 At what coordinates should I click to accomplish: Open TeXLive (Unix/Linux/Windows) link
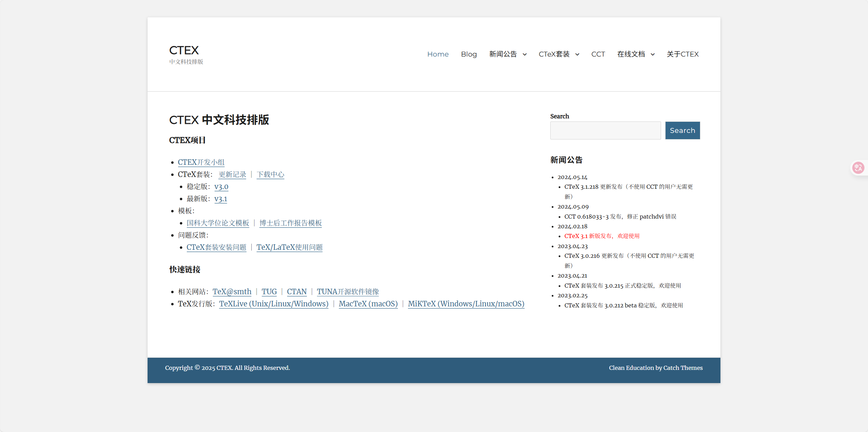(x=274, y=304)
